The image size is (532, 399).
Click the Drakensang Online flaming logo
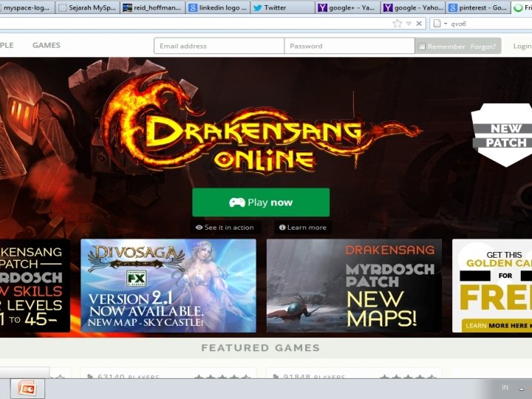[261, 124]
